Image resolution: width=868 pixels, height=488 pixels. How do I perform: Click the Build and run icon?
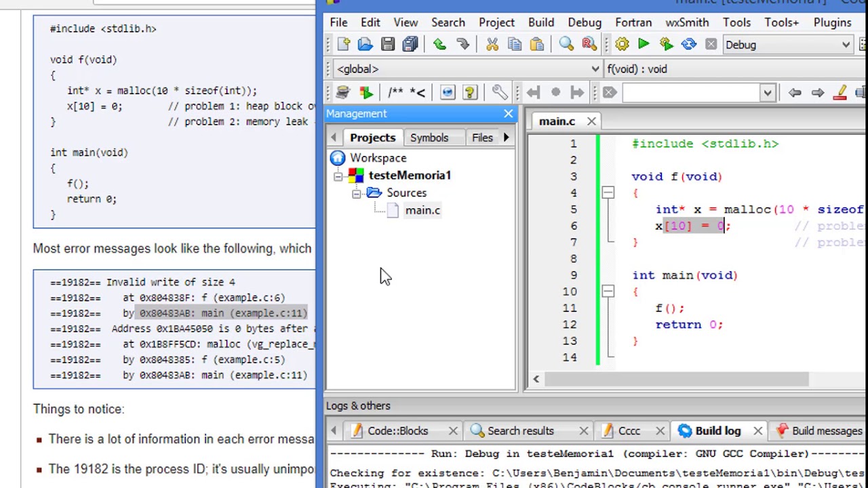(666, 45)
